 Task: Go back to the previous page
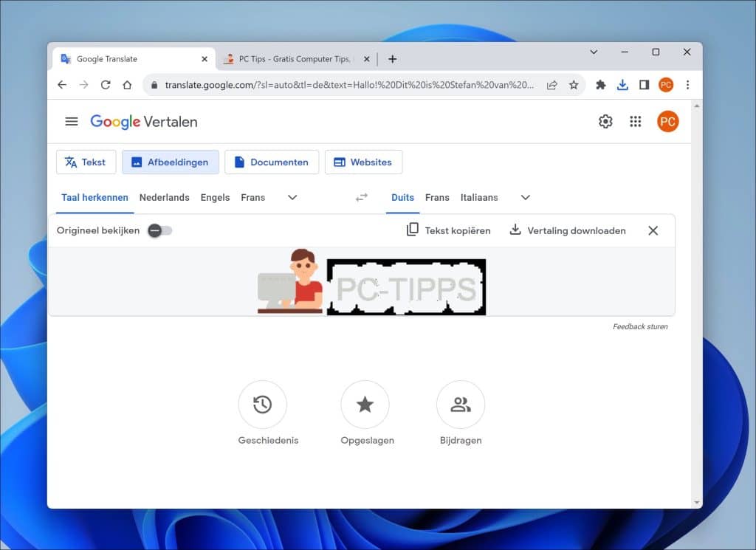pyautogui.click(x=62, y=85)
